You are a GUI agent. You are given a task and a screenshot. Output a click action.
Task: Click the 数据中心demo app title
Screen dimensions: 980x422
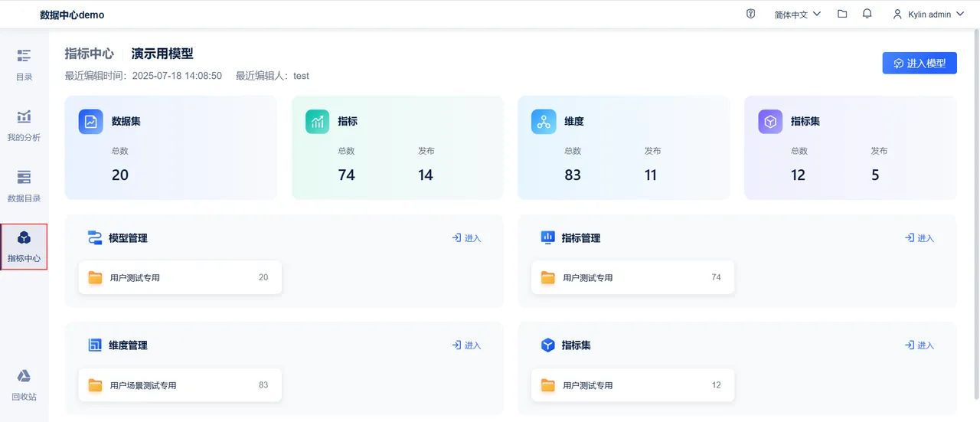(72, 15)
